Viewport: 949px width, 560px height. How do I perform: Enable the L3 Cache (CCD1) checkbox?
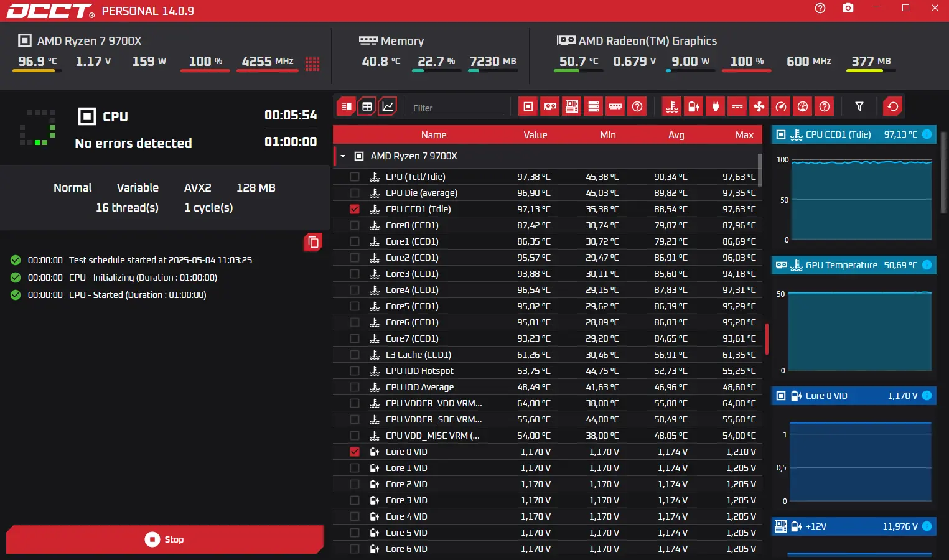pos(355,355)
